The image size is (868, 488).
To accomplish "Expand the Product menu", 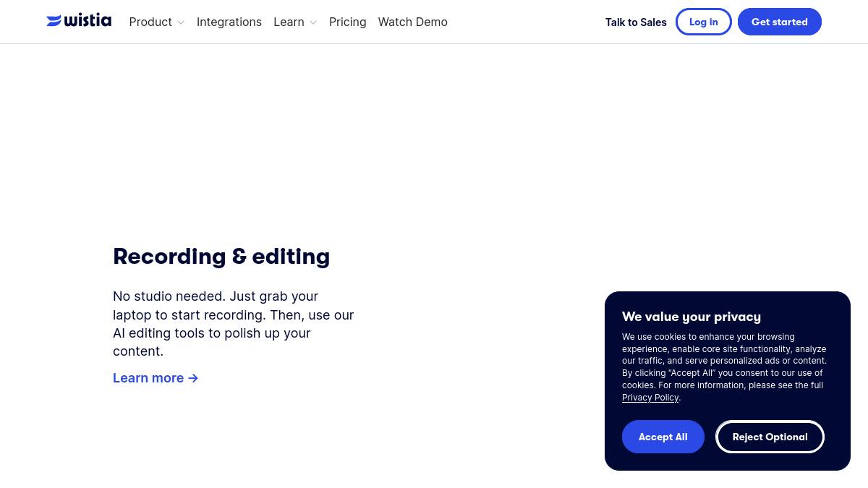I will point(157,22).
